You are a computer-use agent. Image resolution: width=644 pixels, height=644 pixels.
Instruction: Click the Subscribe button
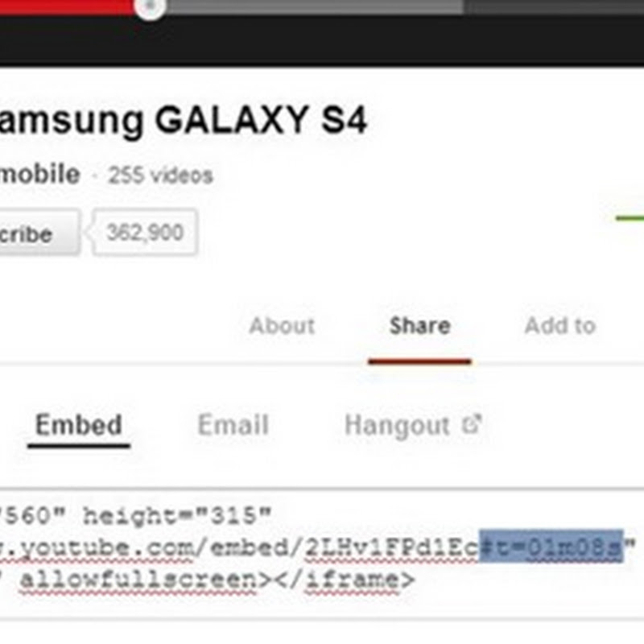point(39,233)
